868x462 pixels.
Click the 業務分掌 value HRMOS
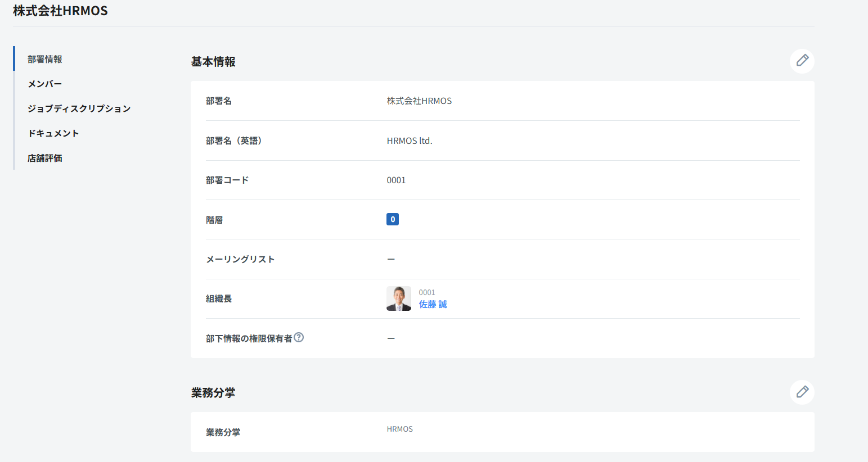pos(400,429)
